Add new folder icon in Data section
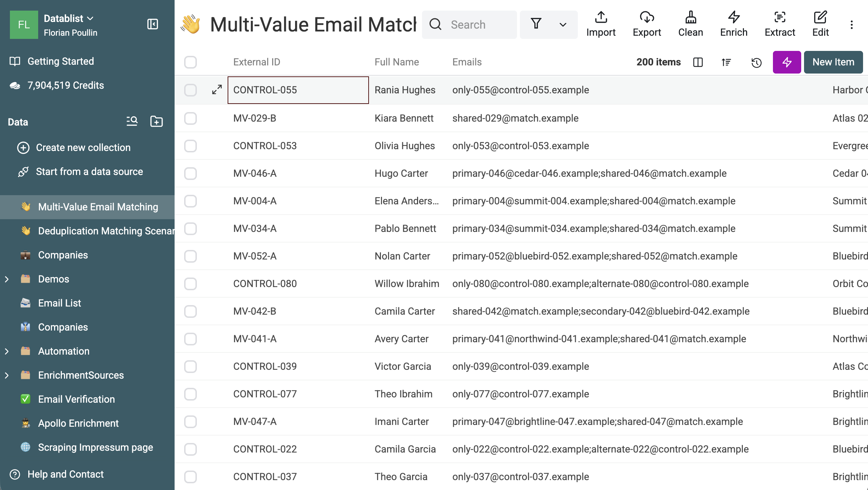868x490 pixels. click(157, 121)
